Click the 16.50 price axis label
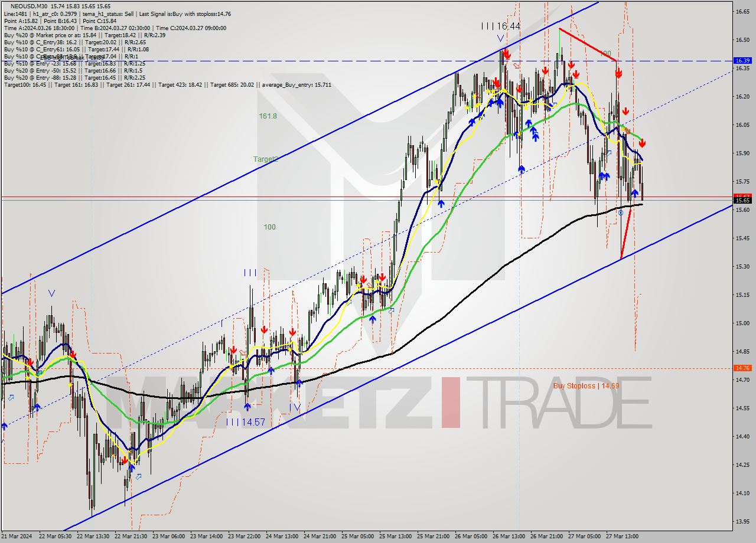The width and height of the screenshot is (756, 543). point(742,40)
